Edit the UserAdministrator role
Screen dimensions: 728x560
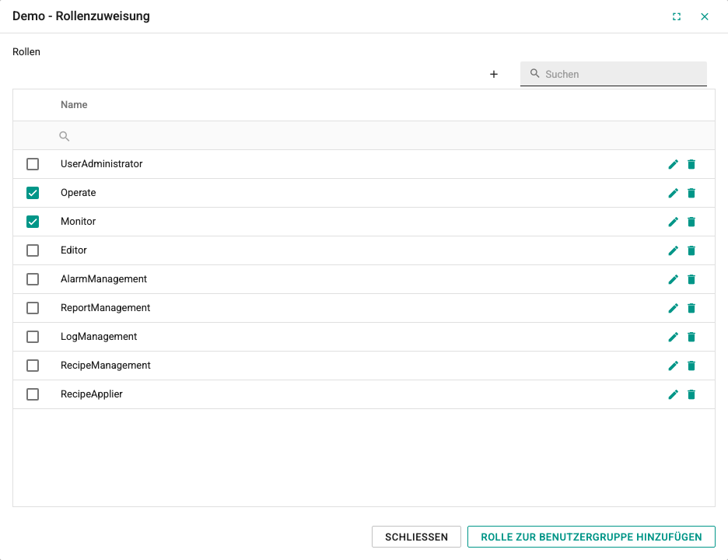(x=673, y=164)
